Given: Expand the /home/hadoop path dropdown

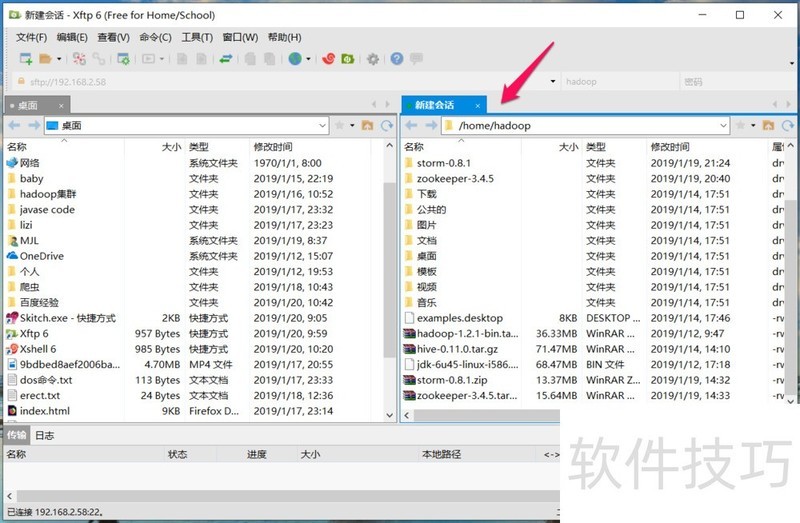Looking at the screenshot, I should 723,125.
